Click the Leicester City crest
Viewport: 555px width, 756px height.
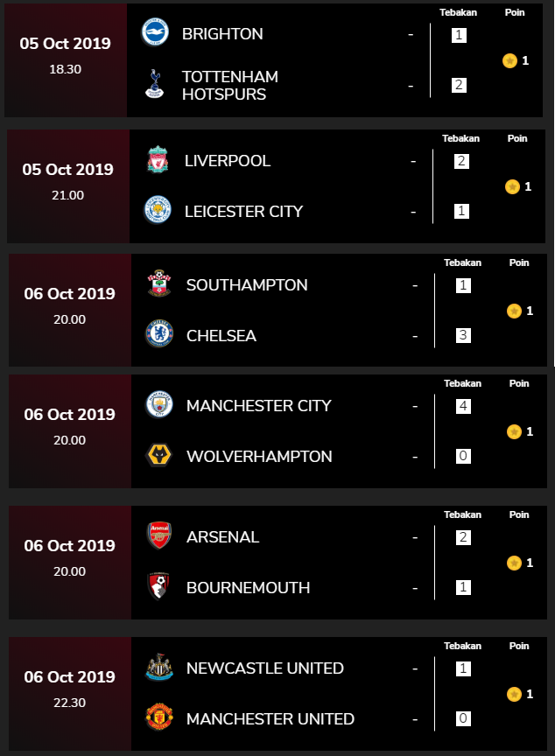click(x=158, y=211)
